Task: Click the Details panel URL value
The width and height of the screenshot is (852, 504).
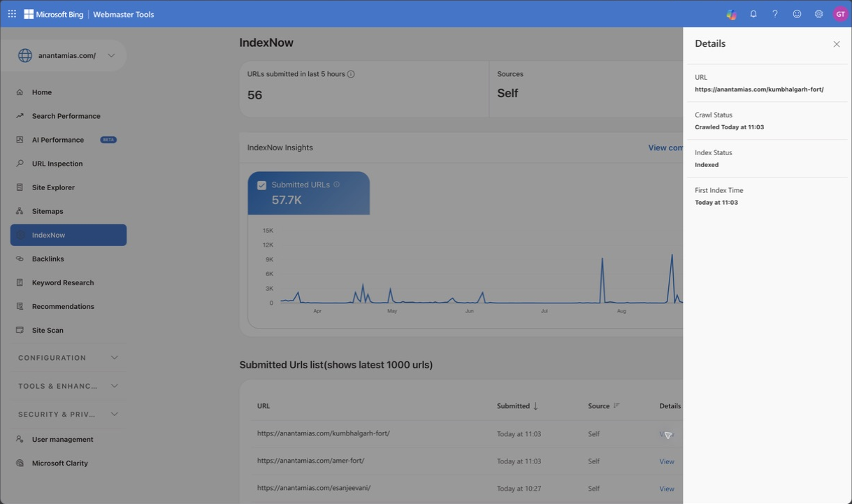Action: [759, 89]
